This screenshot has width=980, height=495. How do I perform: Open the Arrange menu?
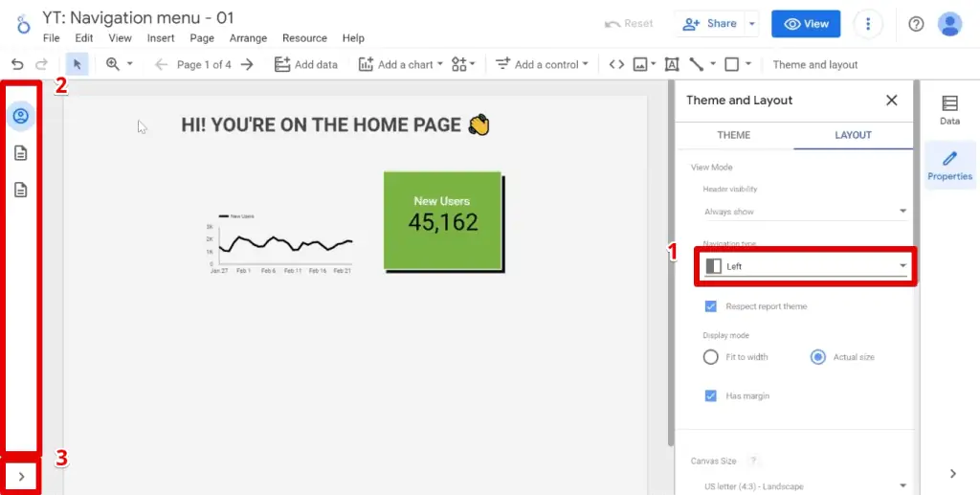click(x=248, y=38)
